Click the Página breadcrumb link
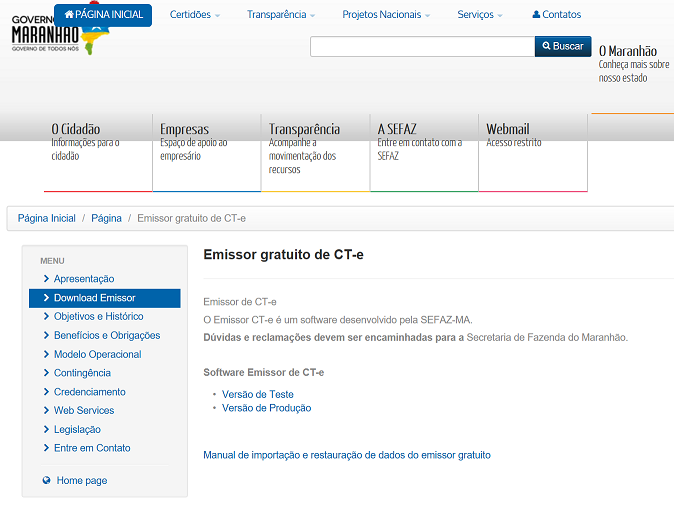Viewport: 674px width, 509px height. coord(106,218)
